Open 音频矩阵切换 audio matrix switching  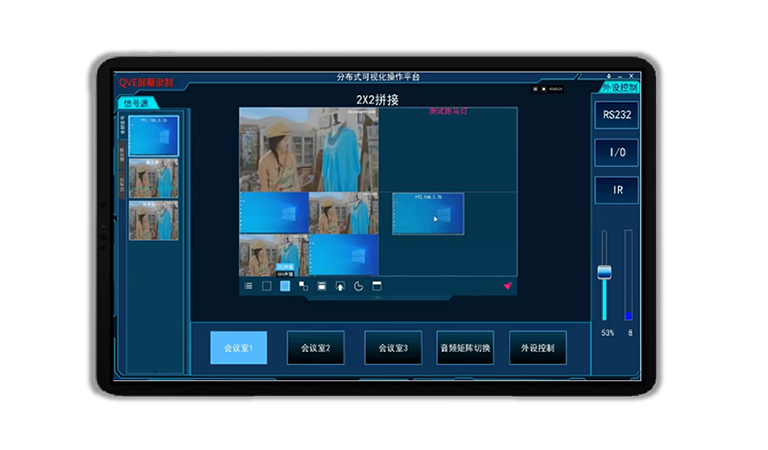tap(465, 348)
